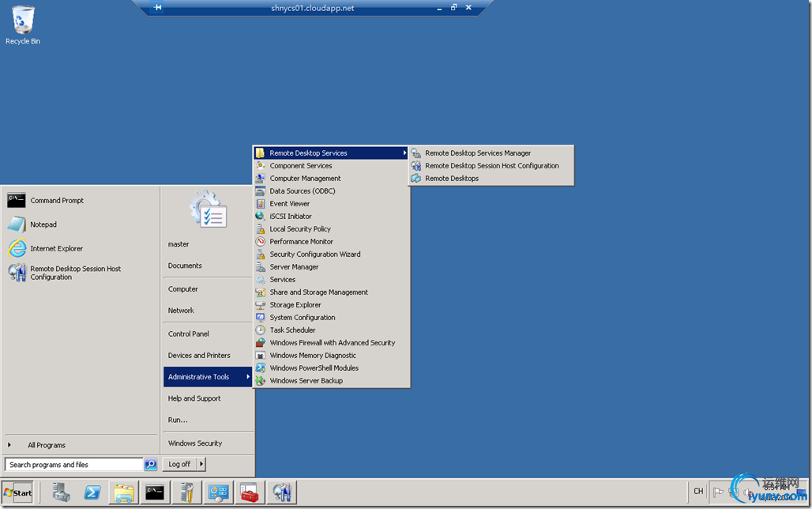
Task: Open Computer from Start menu
Action: pyautogui.click(x=209, y=289)
